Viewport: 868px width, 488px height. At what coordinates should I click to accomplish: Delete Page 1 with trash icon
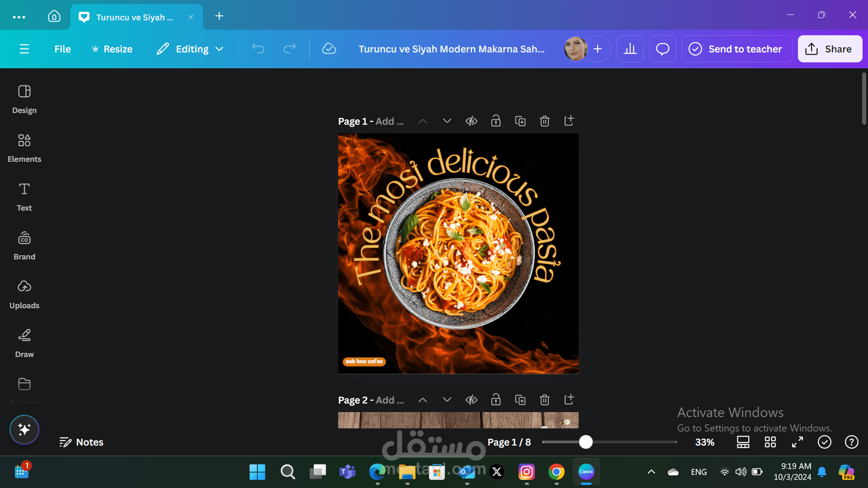544,121
